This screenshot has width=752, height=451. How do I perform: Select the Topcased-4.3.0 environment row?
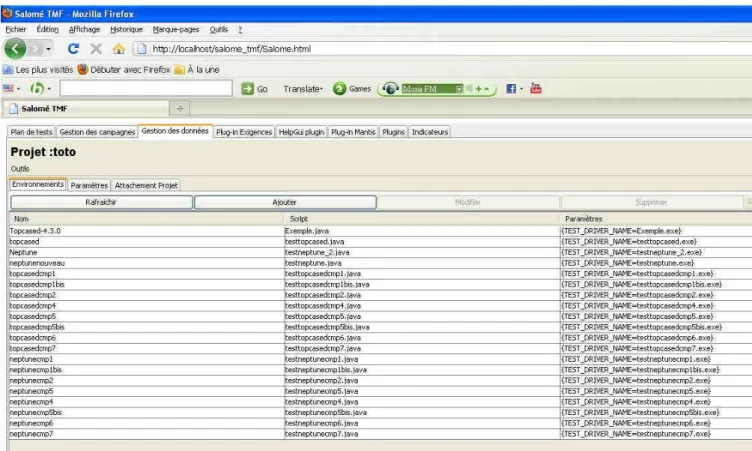pos(381,231)
